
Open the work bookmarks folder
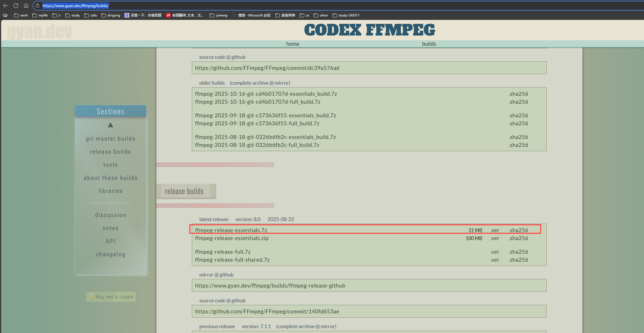coord(21,15)
